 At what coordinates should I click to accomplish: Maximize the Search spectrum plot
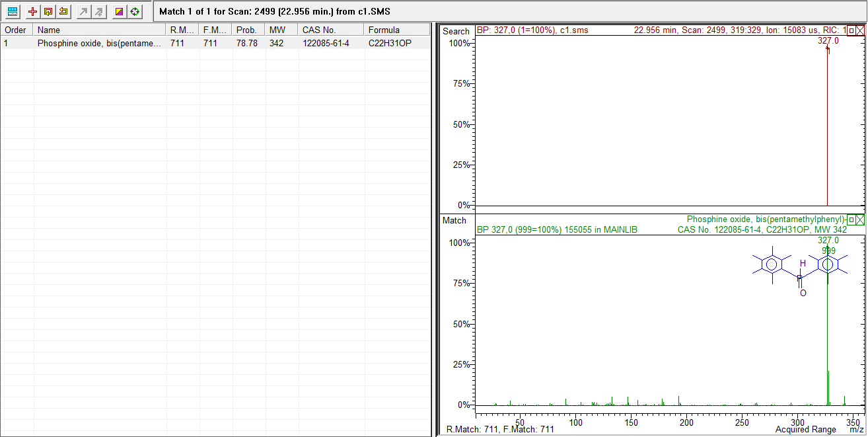click(851, 30)
